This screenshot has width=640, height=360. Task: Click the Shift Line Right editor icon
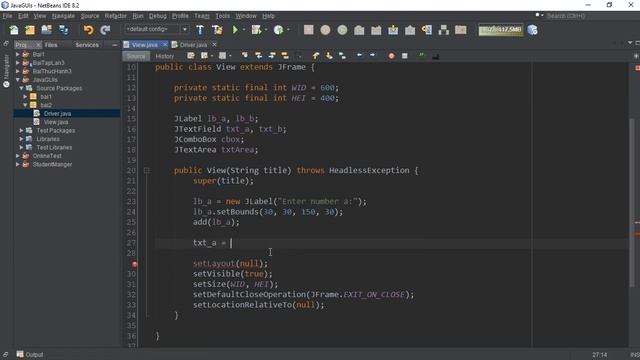point(372,56)
